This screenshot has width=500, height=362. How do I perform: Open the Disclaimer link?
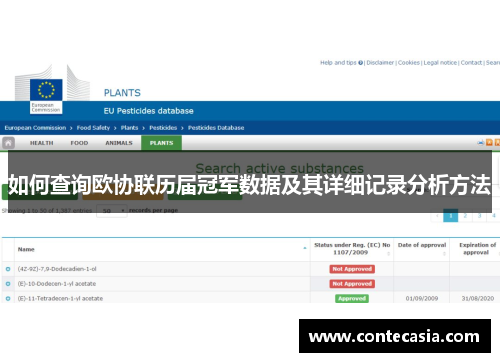click(380, 63)
